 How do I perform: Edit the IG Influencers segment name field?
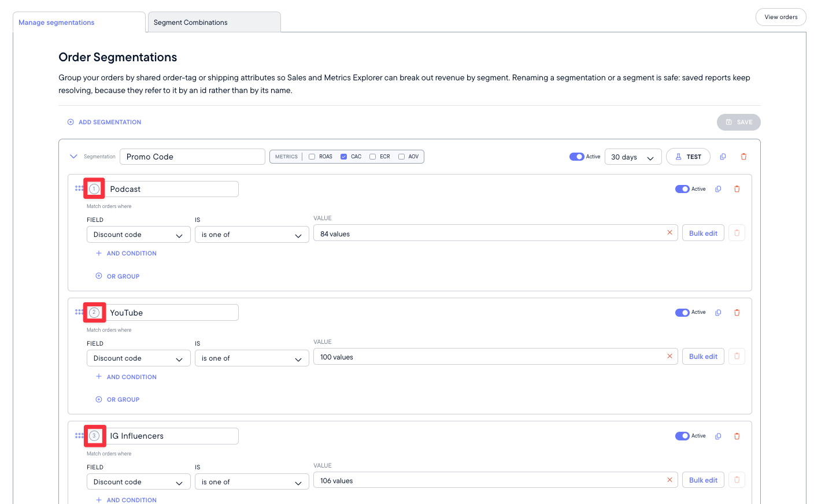point(171,436)
